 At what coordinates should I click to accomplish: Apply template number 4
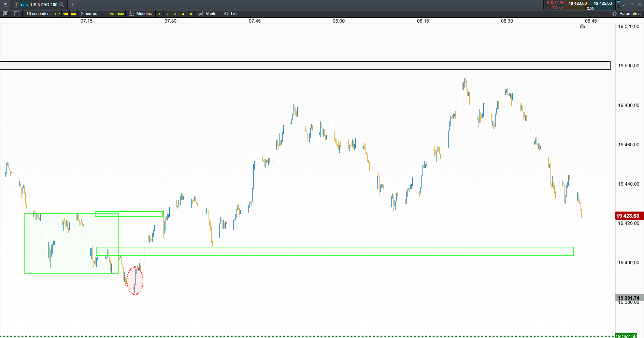[x=183, y=14]
